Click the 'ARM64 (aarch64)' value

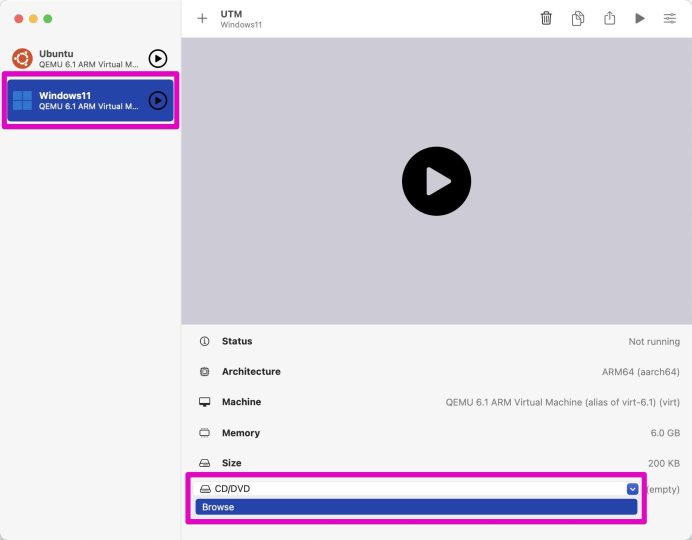(x=641, y=372)
